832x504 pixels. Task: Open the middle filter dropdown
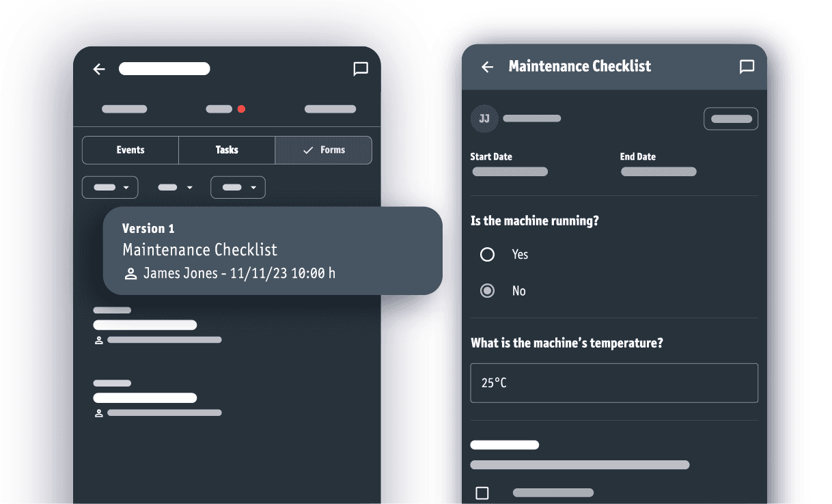[176, 187]
